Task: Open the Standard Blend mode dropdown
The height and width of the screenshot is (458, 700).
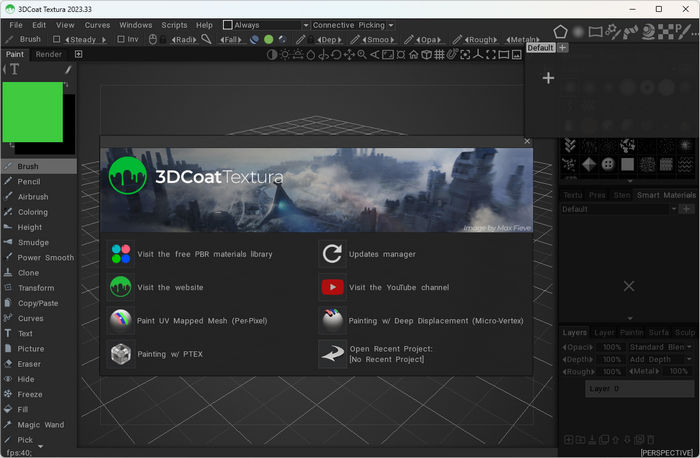Action: click(x=660, y=347)
